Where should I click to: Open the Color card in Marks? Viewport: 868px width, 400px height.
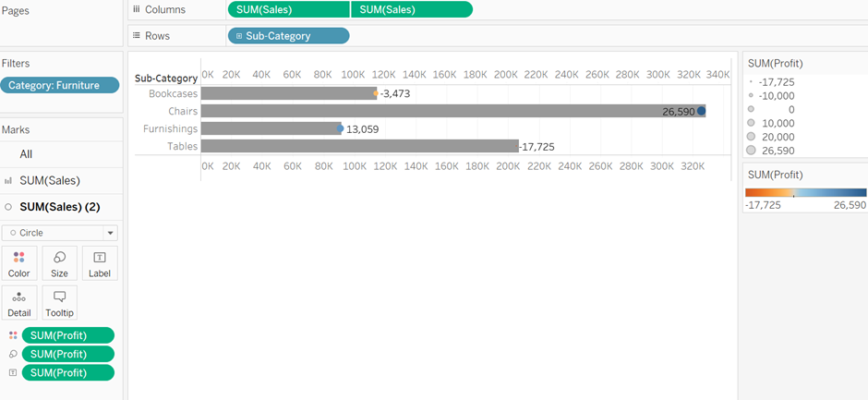[19, 263]
